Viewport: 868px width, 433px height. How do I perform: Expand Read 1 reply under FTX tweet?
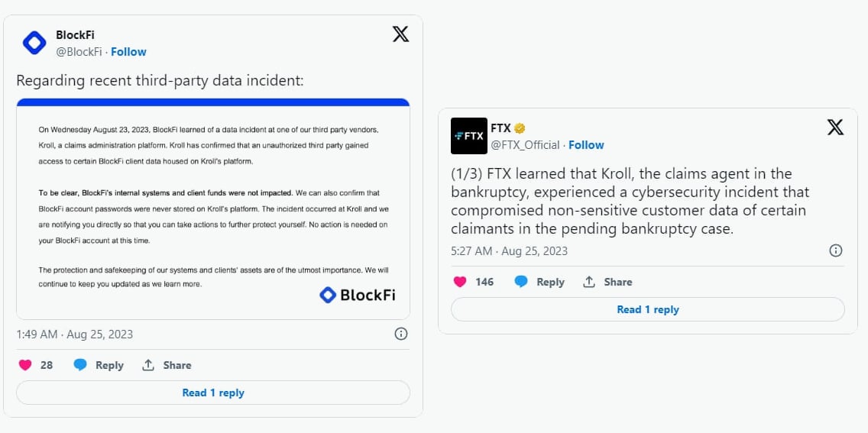pyautogui.click(x=648, y=309)
